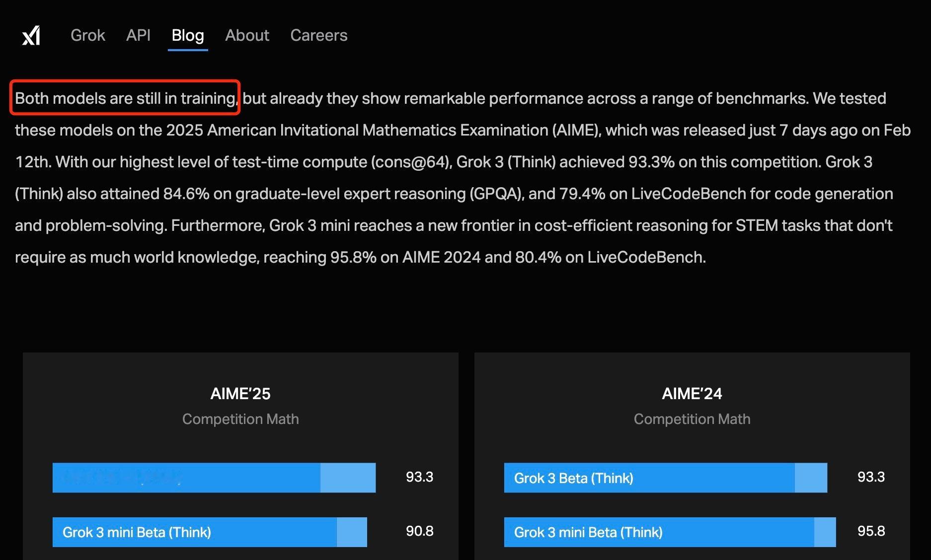Viewport: 931px width, 560px height.
Task: Click the 95.8 score value
Action: pos(871,531)
